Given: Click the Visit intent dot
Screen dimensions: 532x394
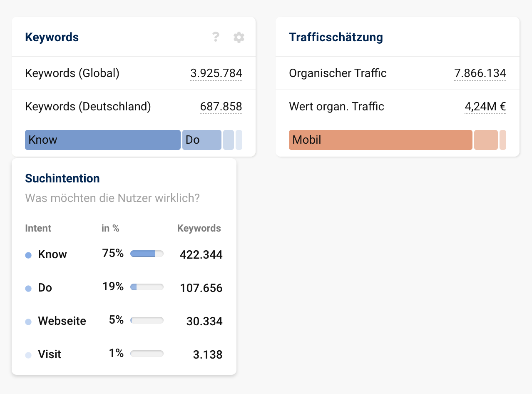Looking at the screenshot, I should pos(28,355).
